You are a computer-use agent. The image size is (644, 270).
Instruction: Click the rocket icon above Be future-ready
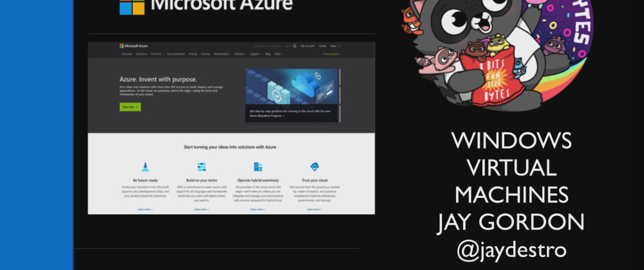(x=145, y=166)
